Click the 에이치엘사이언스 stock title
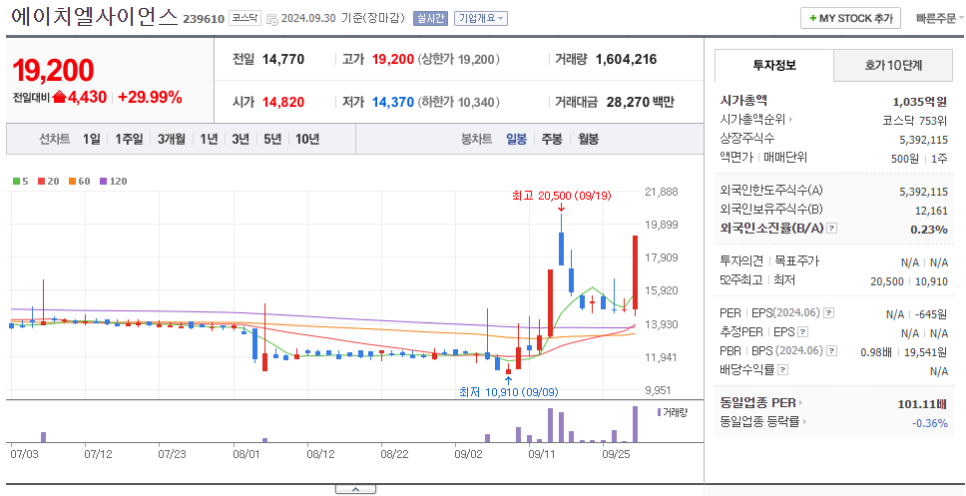Viewport: 966px width, 496px height. 94,17
